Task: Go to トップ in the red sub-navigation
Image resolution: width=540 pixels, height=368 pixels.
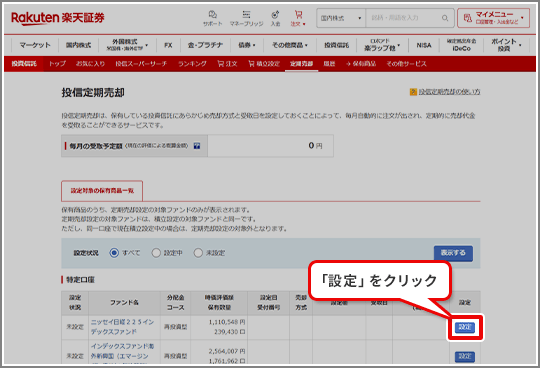Action: [57, 64]
